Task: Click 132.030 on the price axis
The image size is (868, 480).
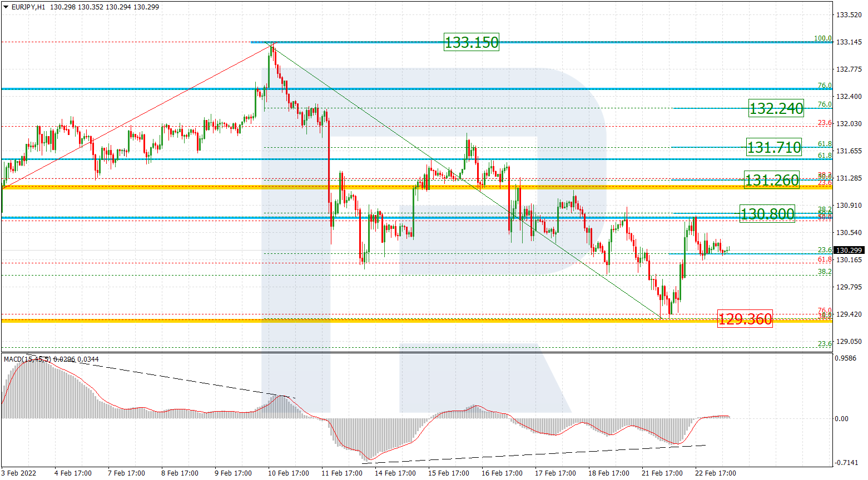Action: tap(849, 124)
